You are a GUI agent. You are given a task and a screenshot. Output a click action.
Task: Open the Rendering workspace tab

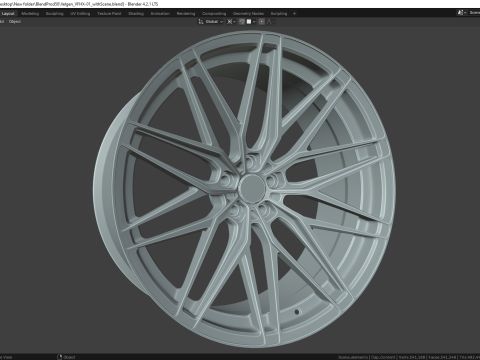186,14
